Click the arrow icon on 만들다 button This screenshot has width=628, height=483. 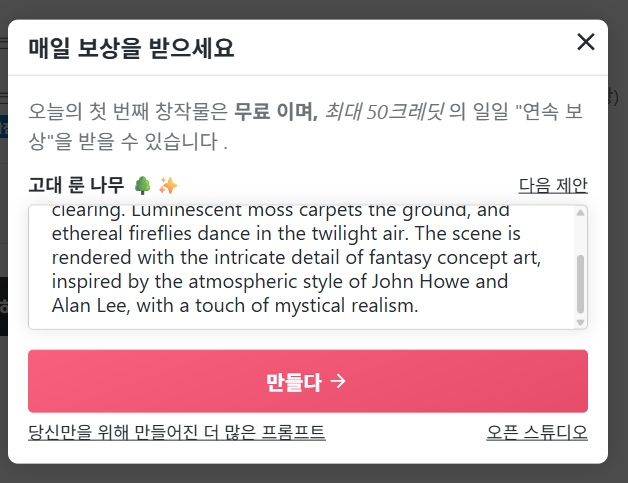pos(338,381)
